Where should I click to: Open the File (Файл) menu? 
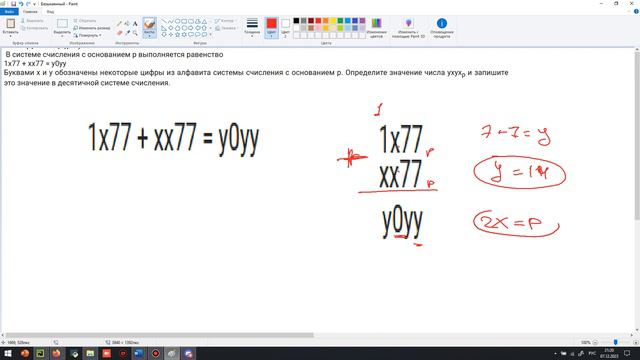pos(9,11)
